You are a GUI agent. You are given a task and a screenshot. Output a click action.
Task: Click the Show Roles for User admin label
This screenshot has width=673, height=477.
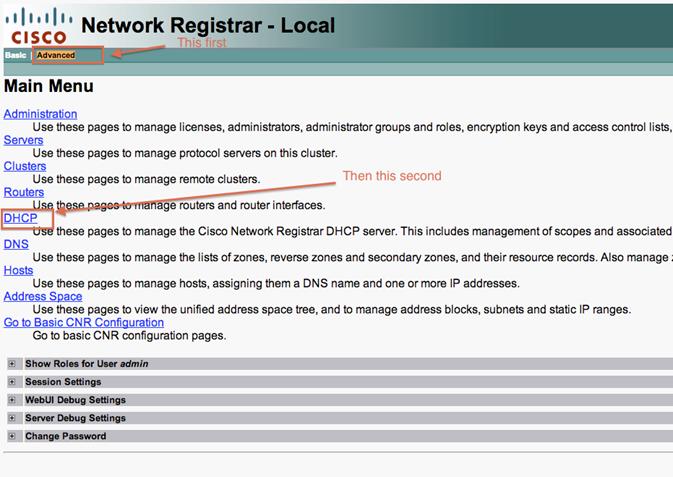[x=87, y=364]
